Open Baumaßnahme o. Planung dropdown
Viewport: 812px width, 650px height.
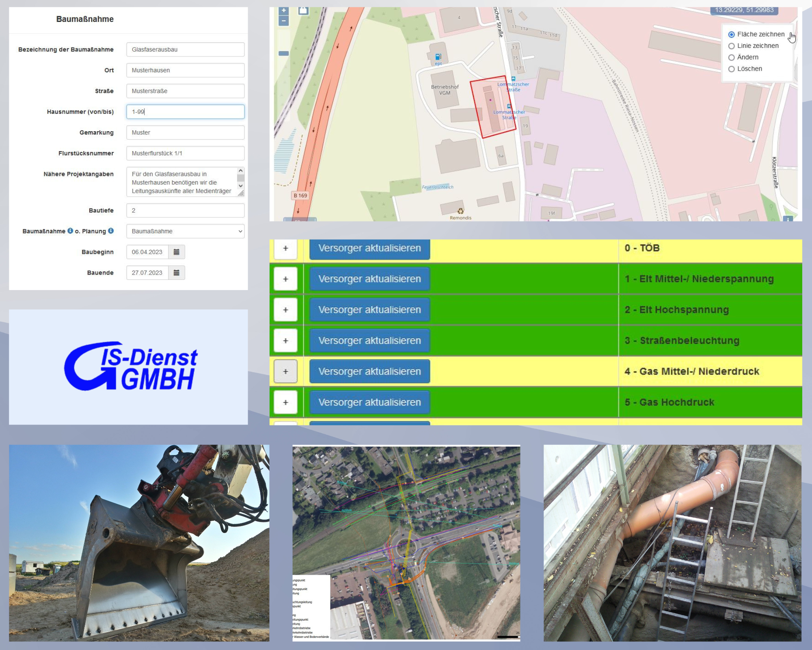point(185,231)
